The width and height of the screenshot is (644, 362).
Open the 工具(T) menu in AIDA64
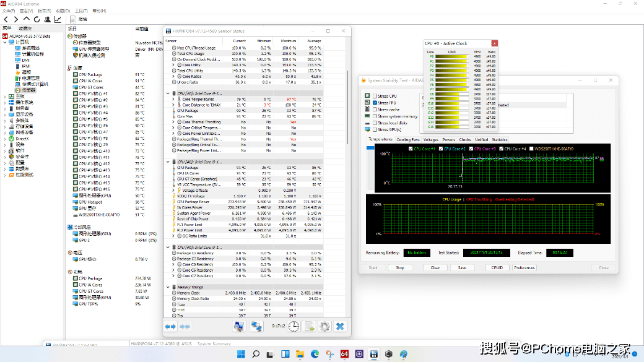click(81, 11)
